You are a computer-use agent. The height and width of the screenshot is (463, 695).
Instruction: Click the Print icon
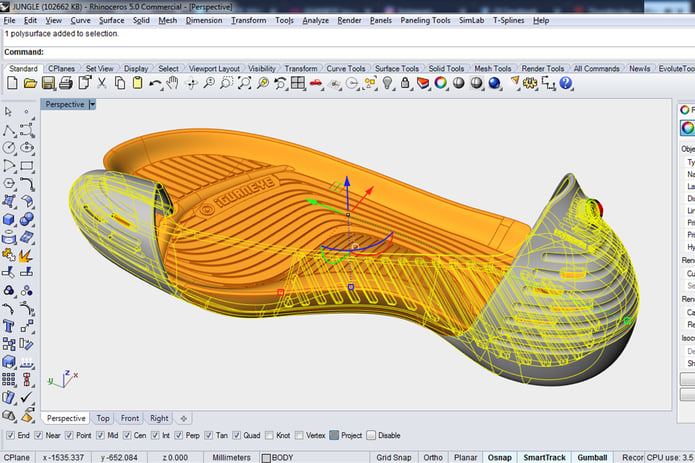tap(66, 83)
